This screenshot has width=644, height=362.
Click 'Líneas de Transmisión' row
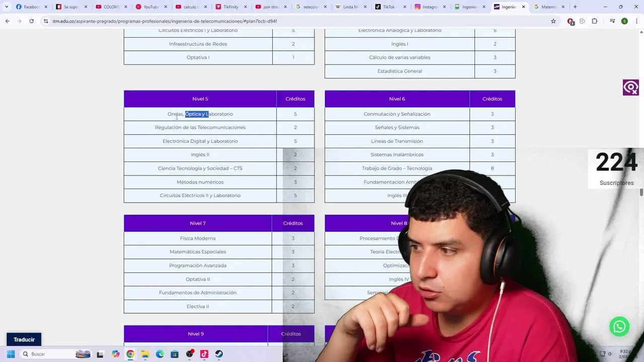420,141
